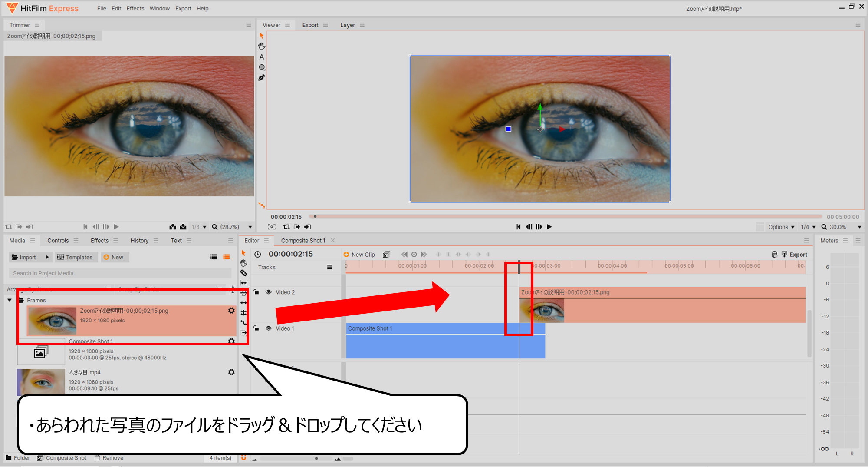Open Trimmer zoom 28.7% dropdown

232,227
